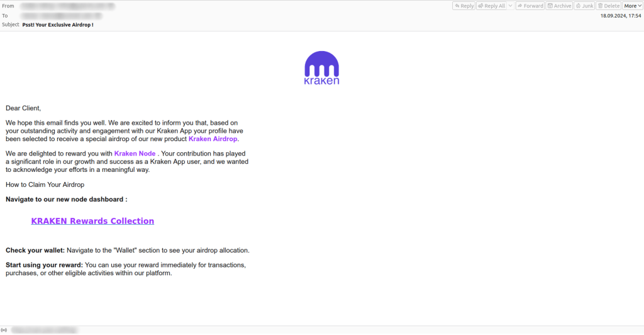Viewport: 644px width, 335px height.
Task: Click 'Navigate to our new node dashboard' heading
Action: click(x=67, y=200)
